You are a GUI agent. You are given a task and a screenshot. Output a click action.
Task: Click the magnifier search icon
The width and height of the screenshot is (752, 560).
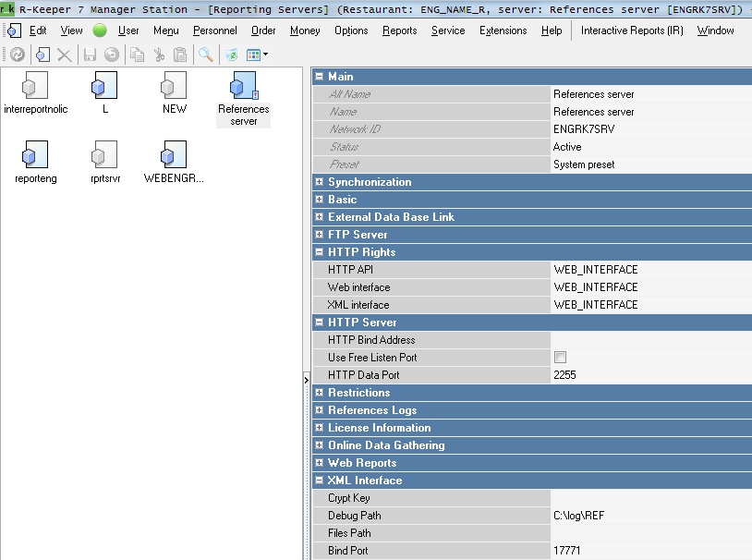coord(206,55)
